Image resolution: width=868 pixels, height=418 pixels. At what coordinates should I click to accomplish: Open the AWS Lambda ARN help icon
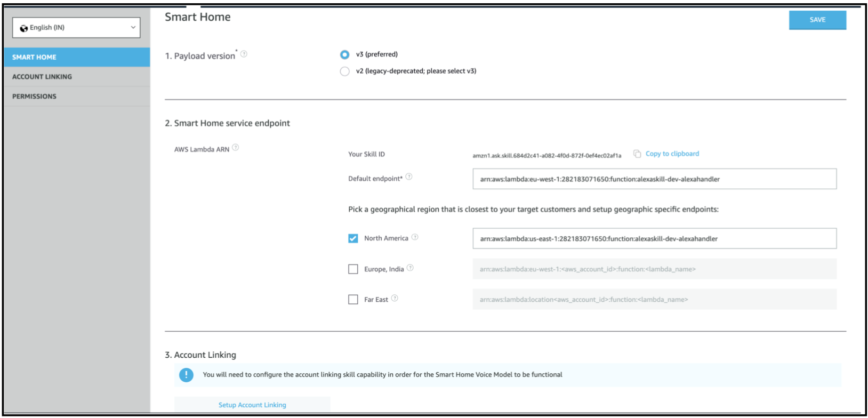236,148
